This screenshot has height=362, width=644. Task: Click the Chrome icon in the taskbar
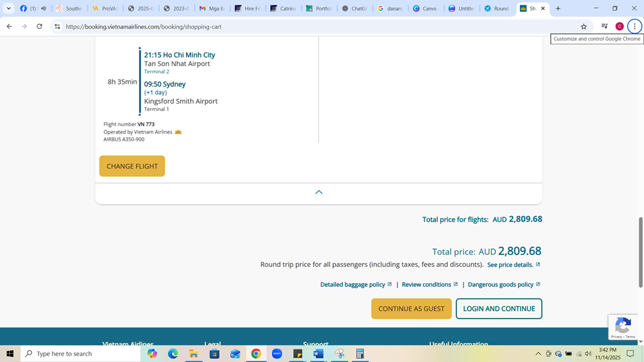tap(256, 353)
